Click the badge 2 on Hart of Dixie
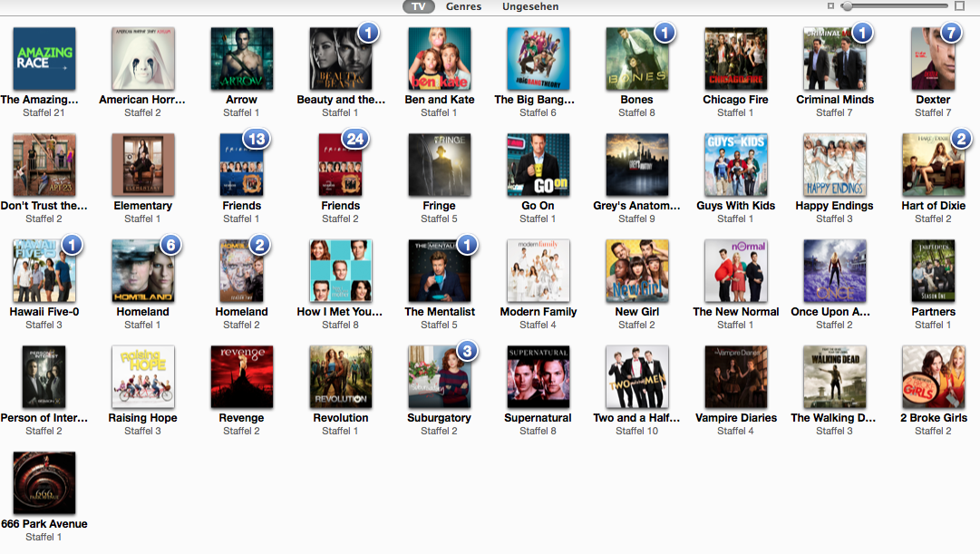Image resolution: width=980 pixels, height=554 pixels. (961, 139)
